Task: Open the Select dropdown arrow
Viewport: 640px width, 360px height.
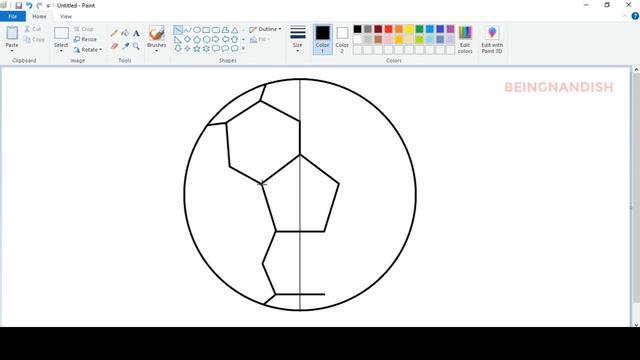Action: point(61,51)
